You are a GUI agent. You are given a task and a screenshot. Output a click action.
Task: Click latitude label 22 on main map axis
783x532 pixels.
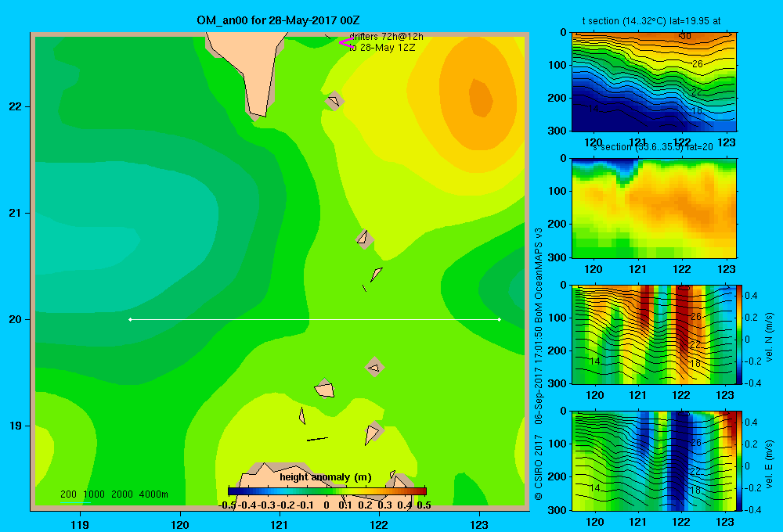pos(15,107)
